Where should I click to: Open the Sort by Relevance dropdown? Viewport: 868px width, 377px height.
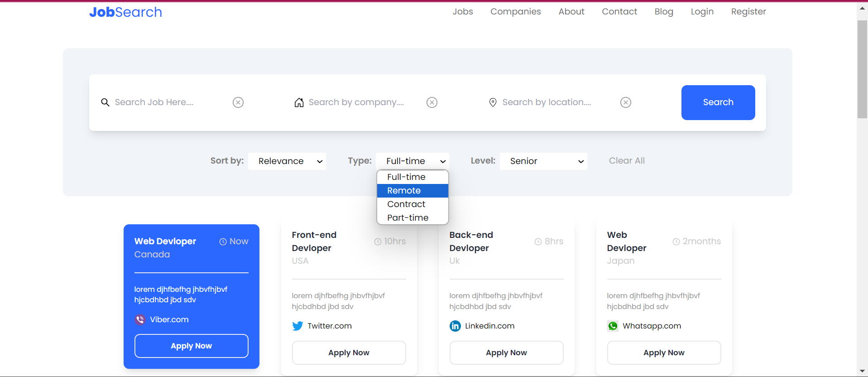[287, 161]
